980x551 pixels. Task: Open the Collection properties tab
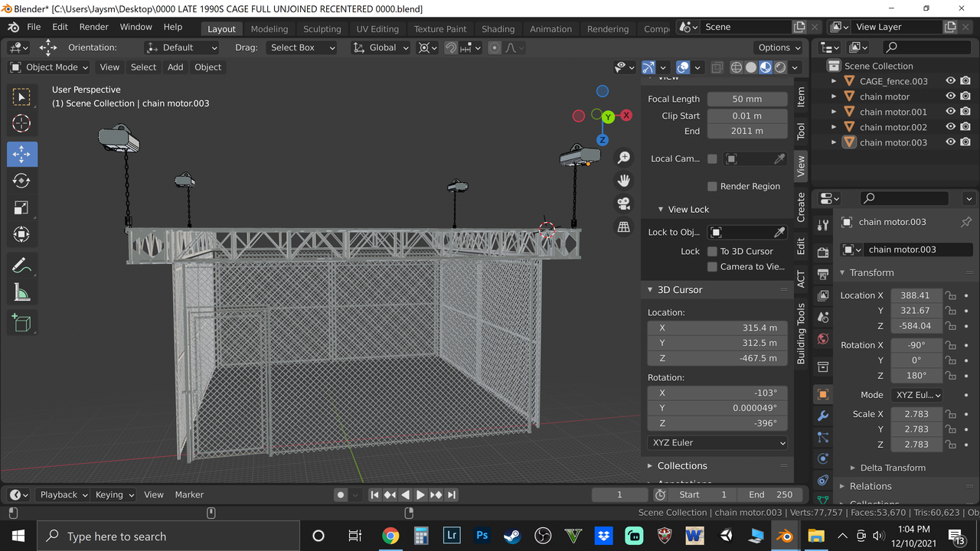coord(823,367)
